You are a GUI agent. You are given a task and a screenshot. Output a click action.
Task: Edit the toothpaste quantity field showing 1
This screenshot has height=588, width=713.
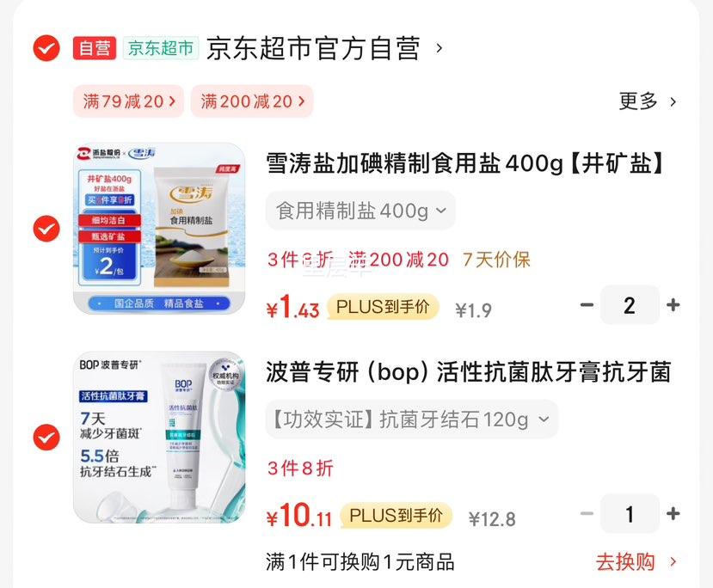(x=630, y=513)
